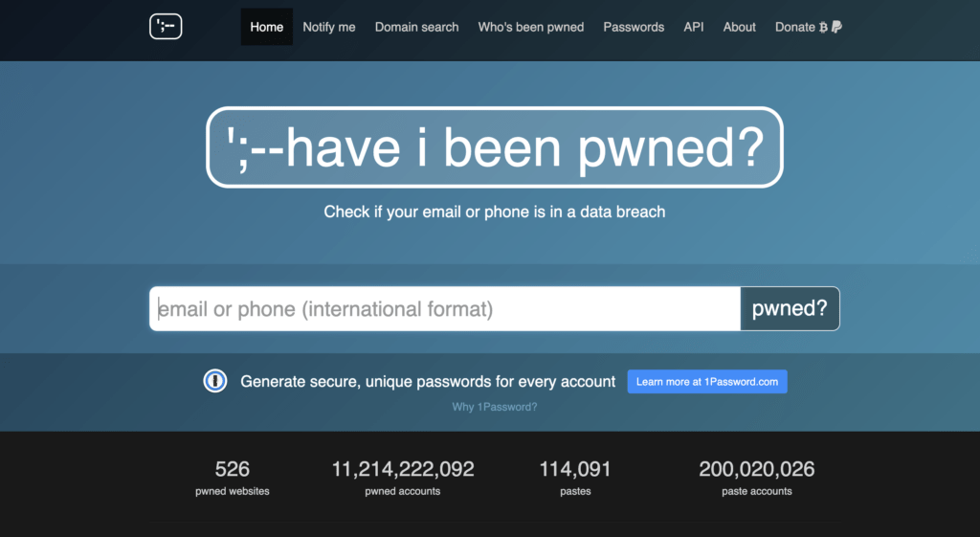Open the Notify me page

[x=329, y=27]
